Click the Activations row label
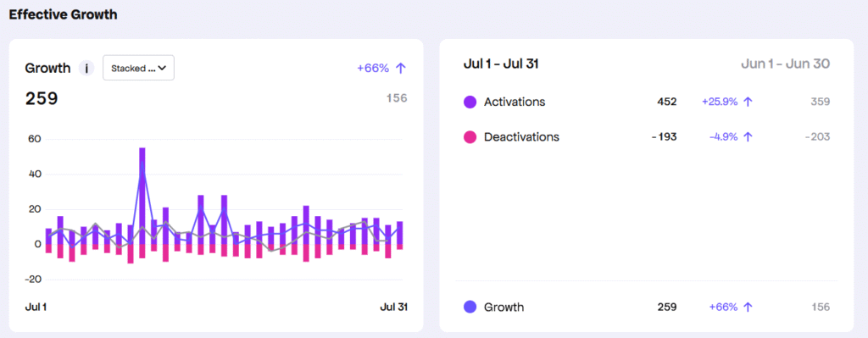 (x=515, y=102)
